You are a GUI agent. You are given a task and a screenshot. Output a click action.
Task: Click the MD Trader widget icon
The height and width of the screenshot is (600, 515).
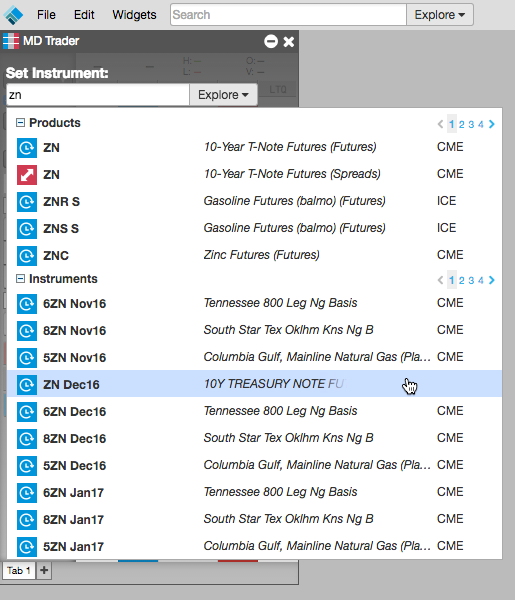11,41
